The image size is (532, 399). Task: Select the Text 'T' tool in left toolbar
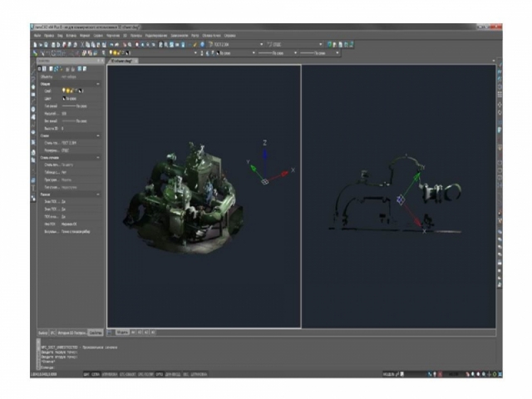(33, 188)
